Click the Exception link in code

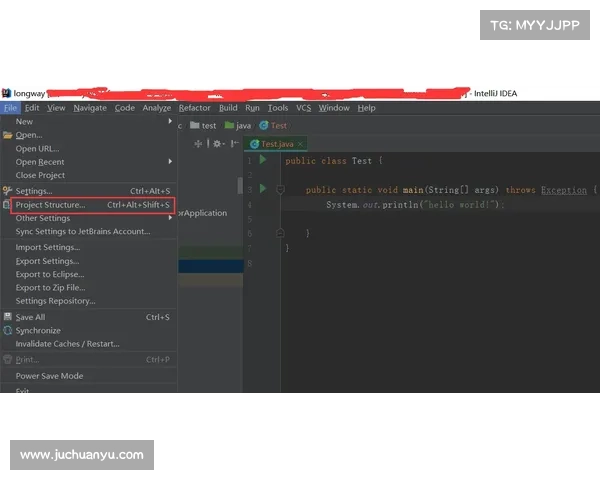pos(564,190)
